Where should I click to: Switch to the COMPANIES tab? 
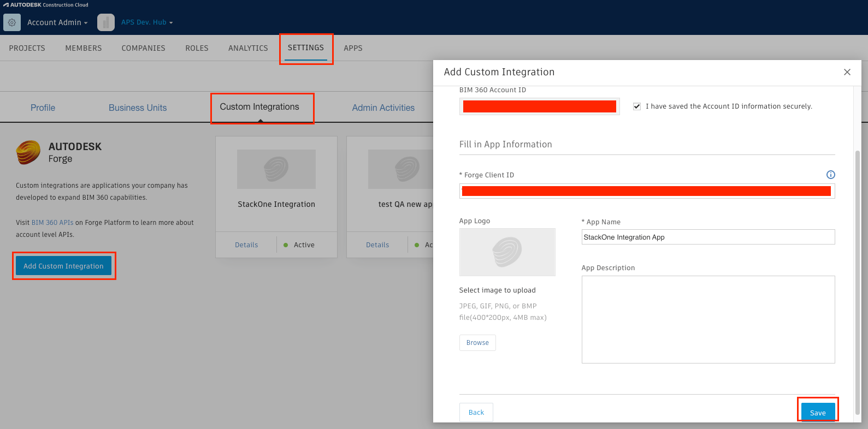(144, 48)
